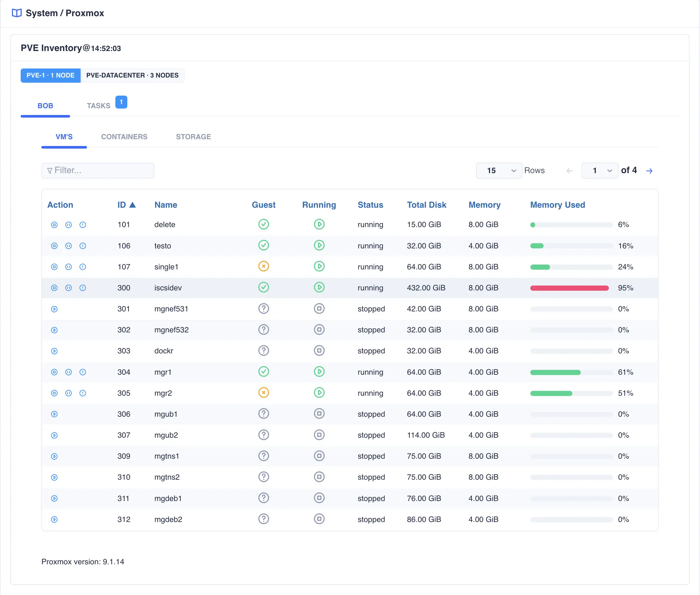Viewport: 700px width, 595px height.
Task: Stop VM 300 iscsidev using stop icon
Action: (x=54, y=288)
